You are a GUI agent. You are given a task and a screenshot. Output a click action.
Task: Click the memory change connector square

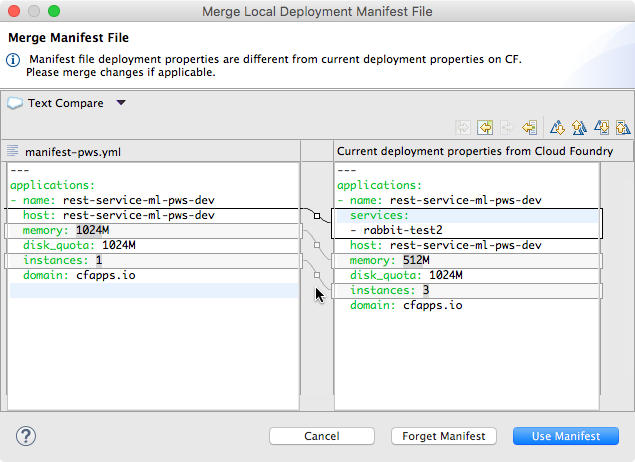[317, 245]
